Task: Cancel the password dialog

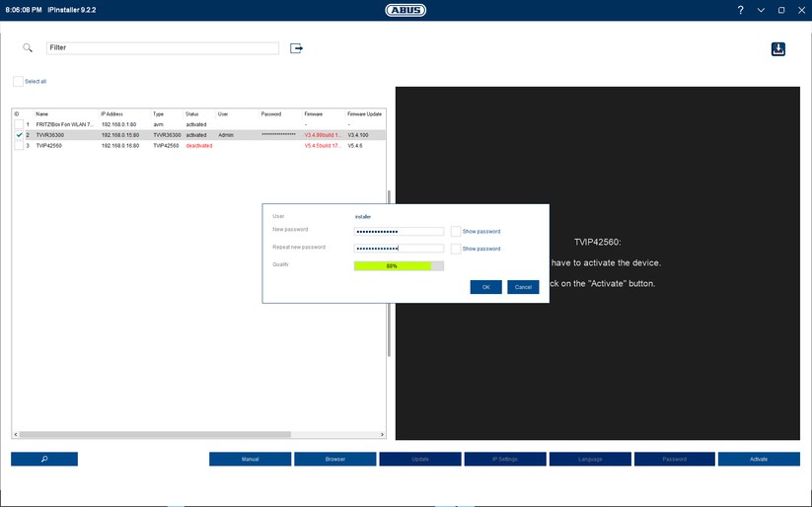Action: (523, 287)
